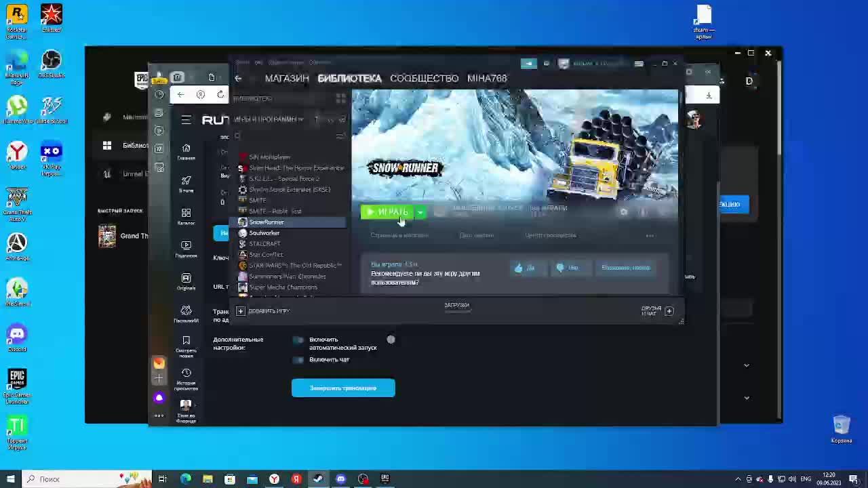Image resolution: width=868 pixels, height=488 pixels.
Task: Switch to the БИБЛИОТЕКА tab
Action: pyautogui.click(x=349, y=78)
